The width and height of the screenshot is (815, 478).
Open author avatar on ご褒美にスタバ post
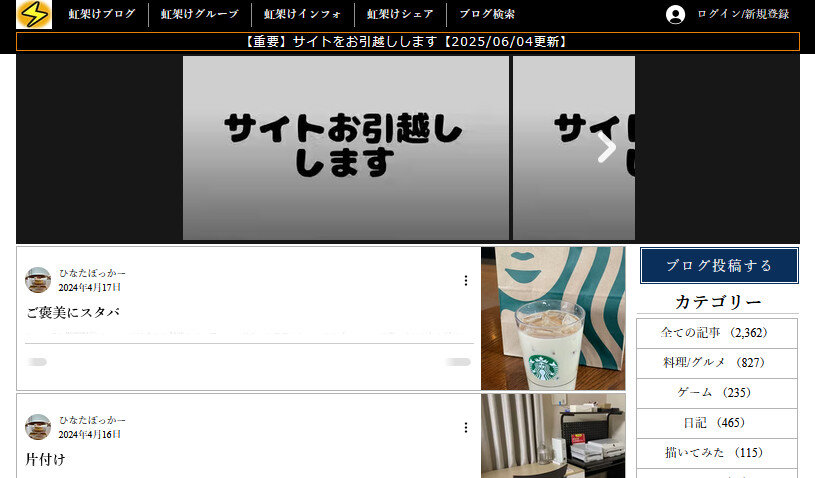(x=38, y=280)
